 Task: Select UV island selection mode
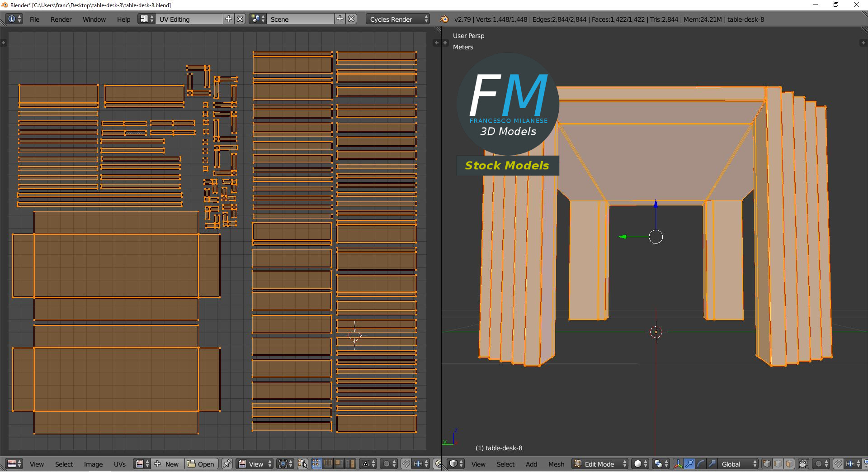tap(350, 464)
